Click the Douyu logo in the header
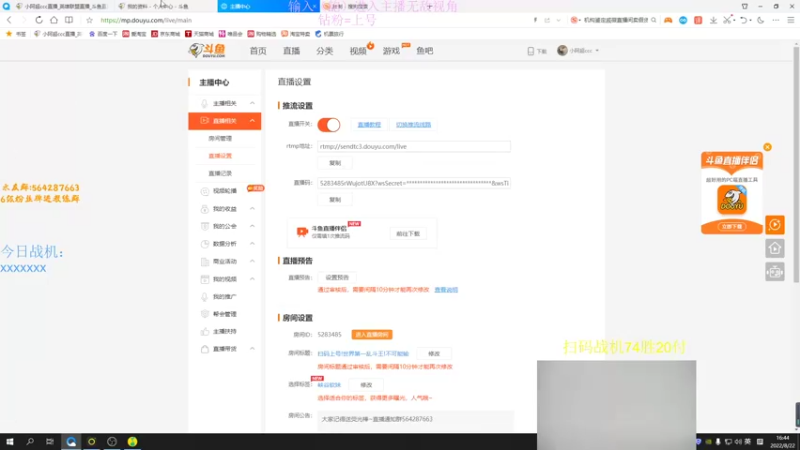 pos(207,51)
